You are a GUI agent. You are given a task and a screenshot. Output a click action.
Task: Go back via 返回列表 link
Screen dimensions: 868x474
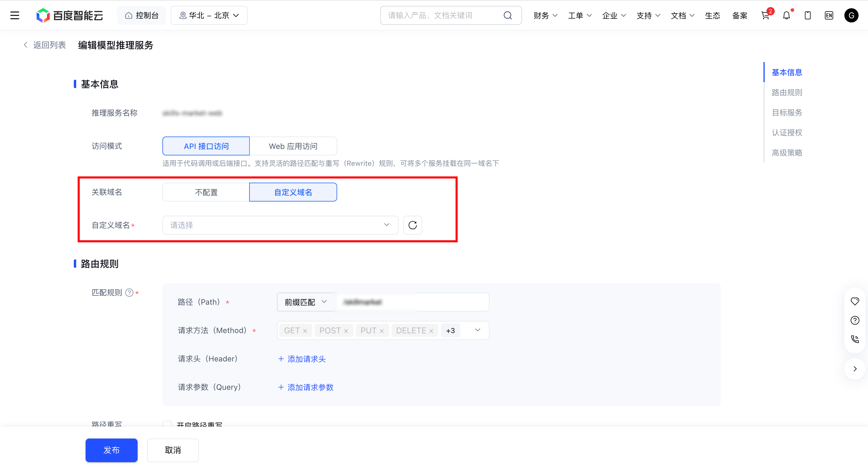click(45, 45)
